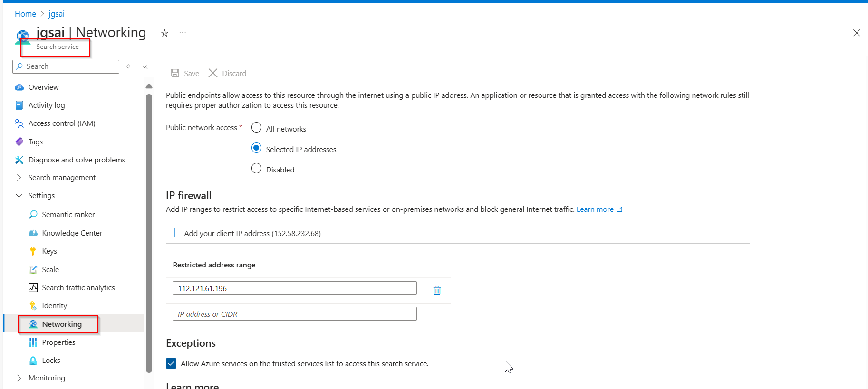
Task: Open Properties in the sidebar
Action: 58,342
